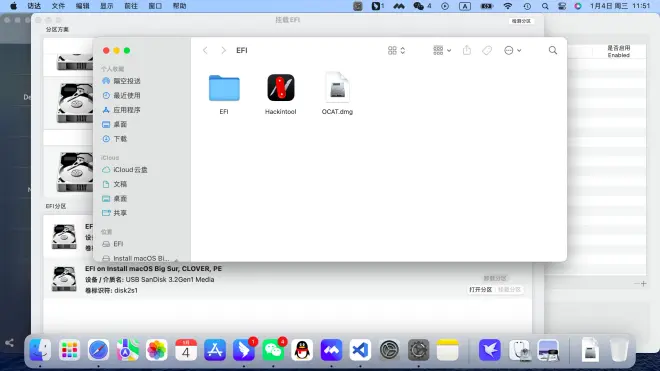Open Launchpad from the Dock
Screen dimensions: 660x371
(x=69, y=350)
